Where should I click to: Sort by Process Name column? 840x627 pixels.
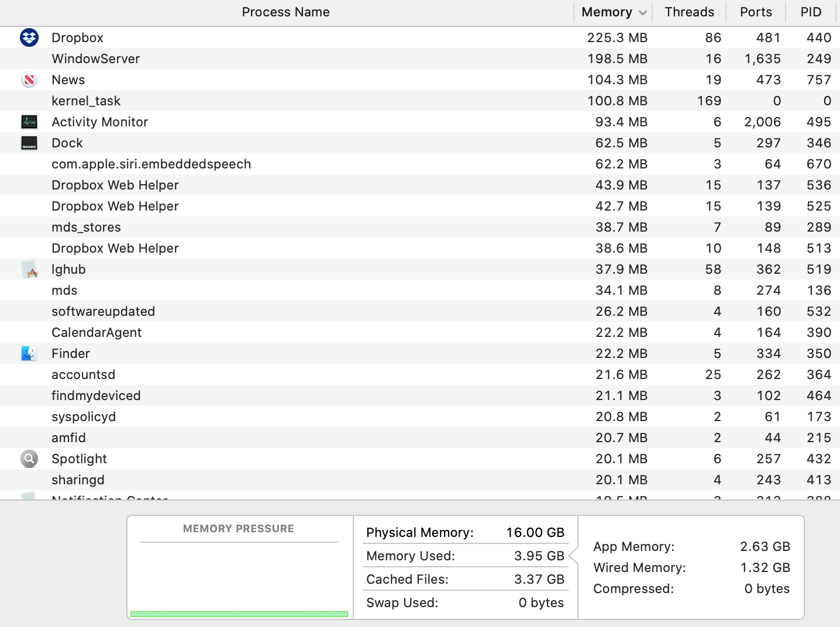[x=285, y=12]
